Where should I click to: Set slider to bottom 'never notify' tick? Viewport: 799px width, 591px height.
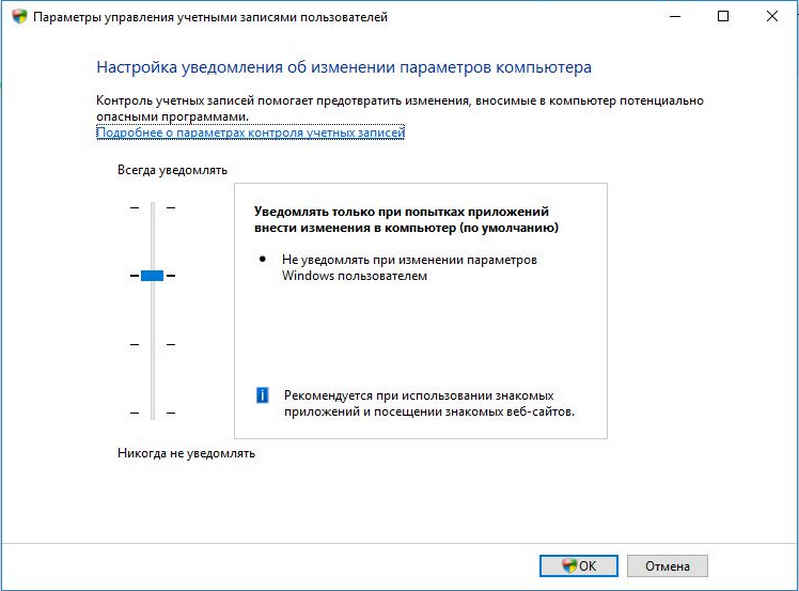click(152, 413)
